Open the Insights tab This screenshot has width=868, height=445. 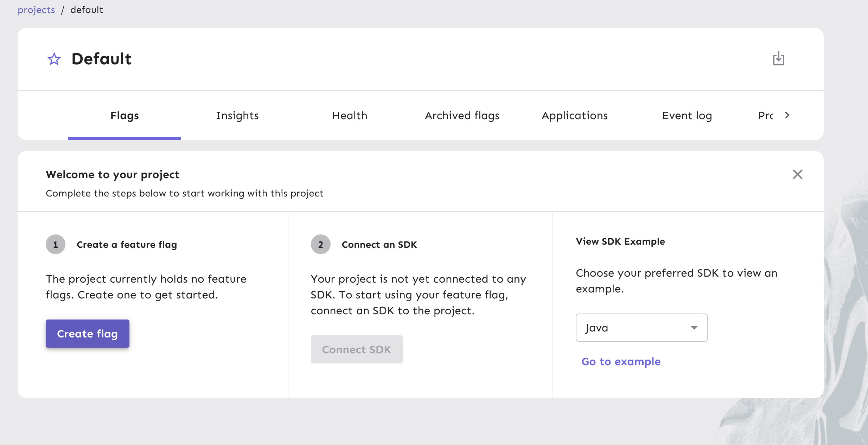coord(237,115)
